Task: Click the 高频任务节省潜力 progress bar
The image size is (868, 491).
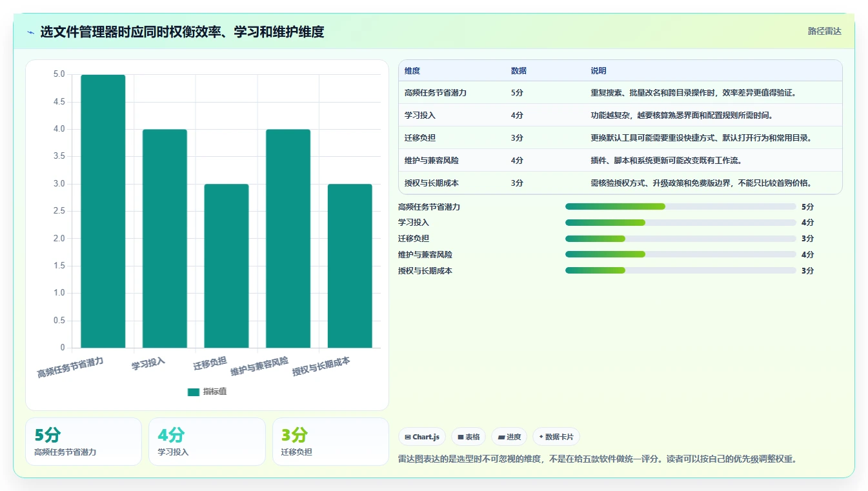Action: tap(681, 206)
